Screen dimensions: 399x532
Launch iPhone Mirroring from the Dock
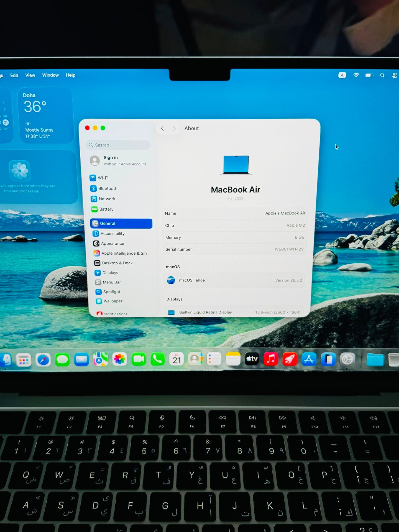(x=328, y=360)
